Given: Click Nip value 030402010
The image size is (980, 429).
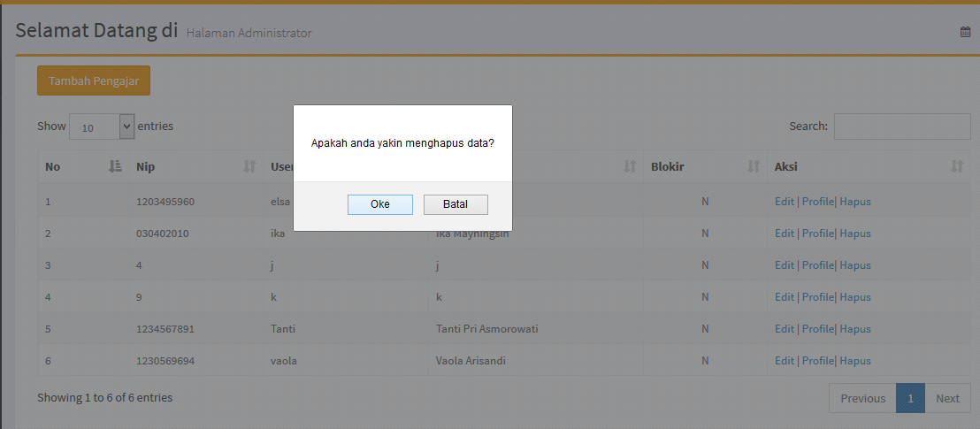Looking at the screenshot, I should [x=163, y=234].
